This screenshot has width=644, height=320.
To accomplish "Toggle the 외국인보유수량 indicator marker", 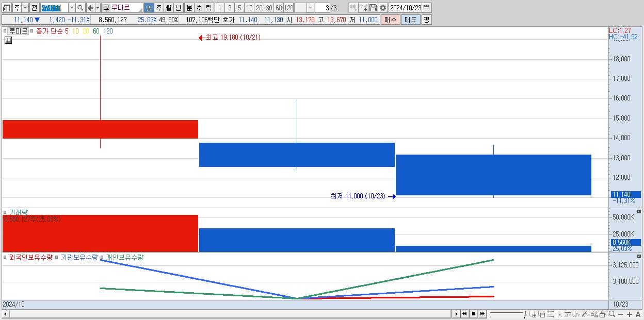I will [5, 257].
